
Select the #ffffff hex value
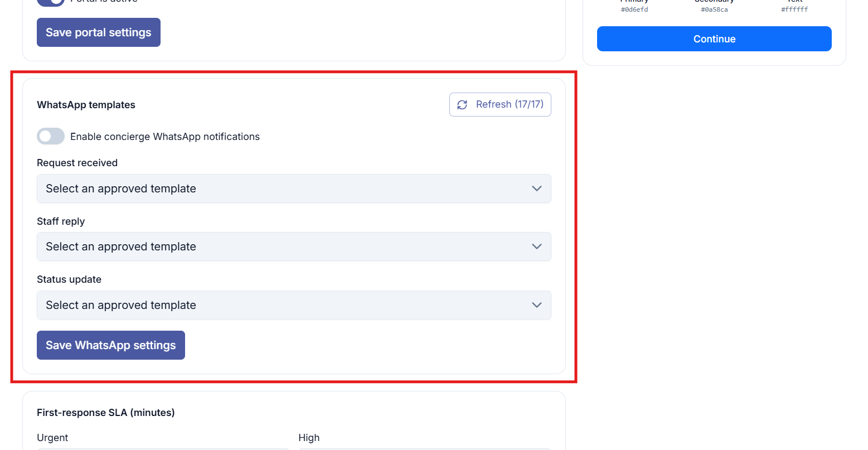(794, 9)
